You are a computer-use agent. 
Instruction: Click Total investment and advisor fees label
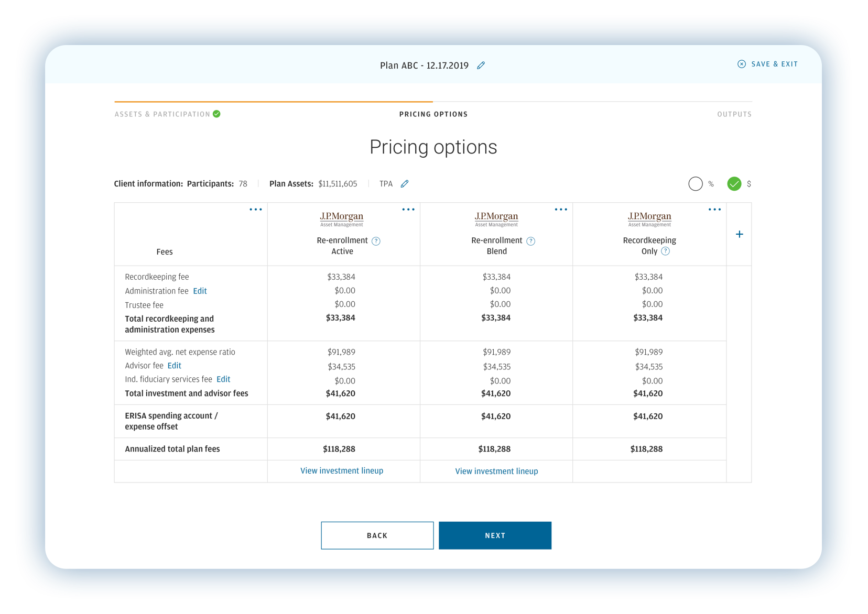(x=186, y=393)
